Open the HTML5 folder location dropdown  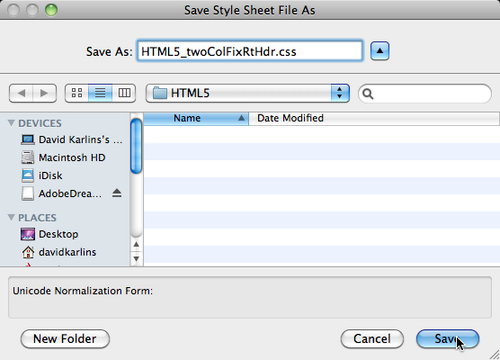248,93
